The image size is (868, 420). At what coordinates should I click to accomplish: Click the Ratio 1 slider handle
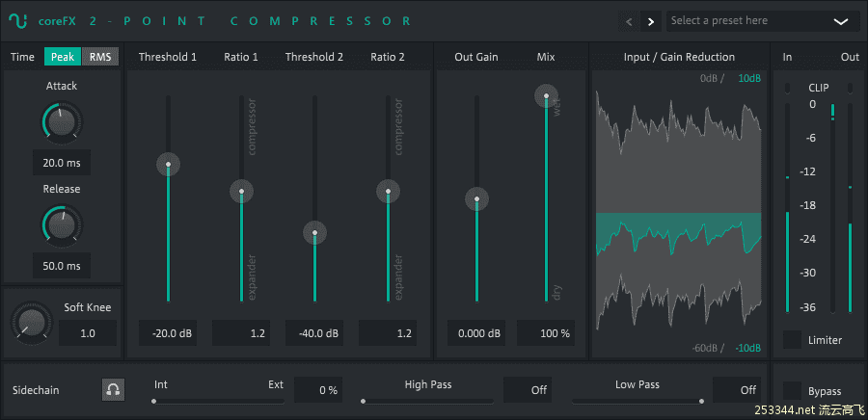click(241, 191)
